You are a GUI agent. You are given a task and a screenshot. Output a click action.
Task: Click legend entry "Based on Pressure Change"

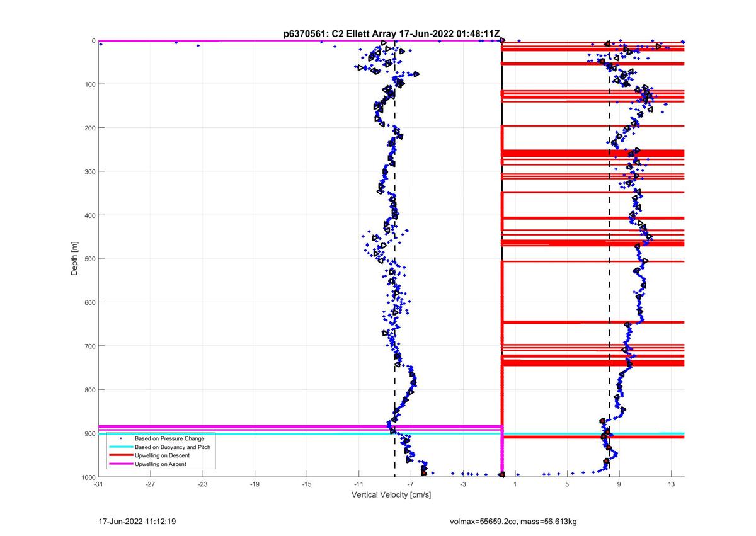click(169, 438)
